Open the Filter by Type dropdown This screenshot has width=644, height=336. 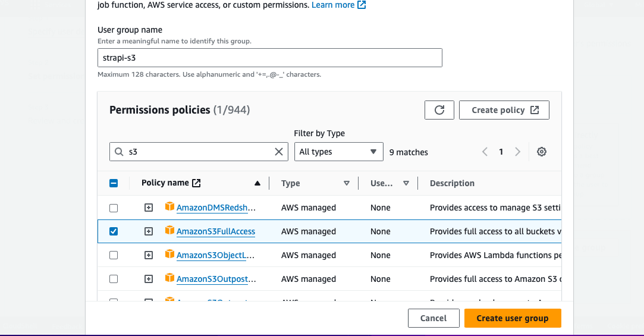pos(339,152)
